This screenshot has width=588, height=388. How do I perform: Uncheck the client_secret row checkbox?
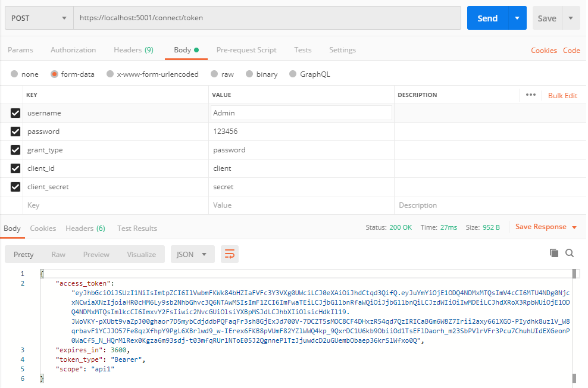pos(15,187)
